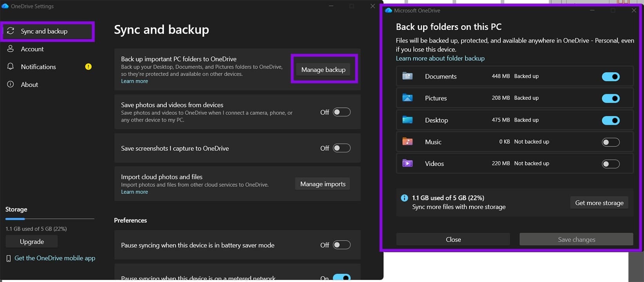644x282 pixels.
Task: Click the Upgrade storage button
Action: click(x=32, y=242)
